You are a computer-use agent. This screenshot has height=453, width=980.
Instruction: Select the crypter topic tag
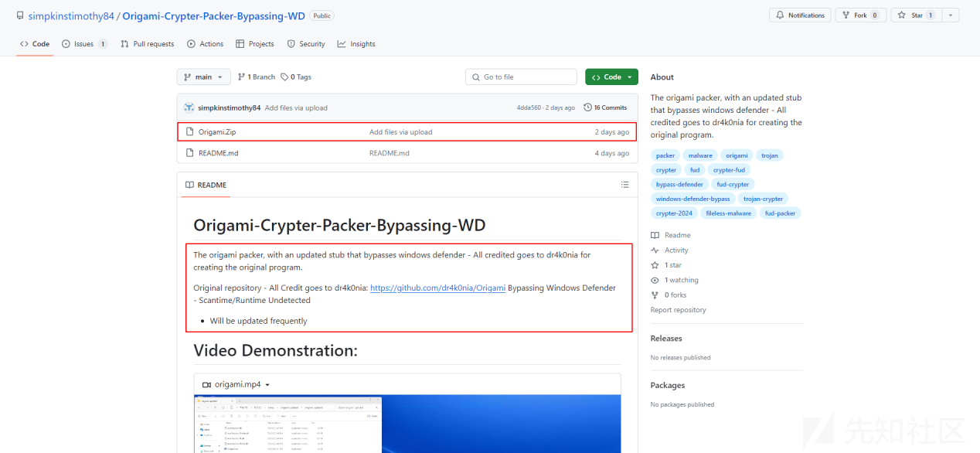point(666,170)
